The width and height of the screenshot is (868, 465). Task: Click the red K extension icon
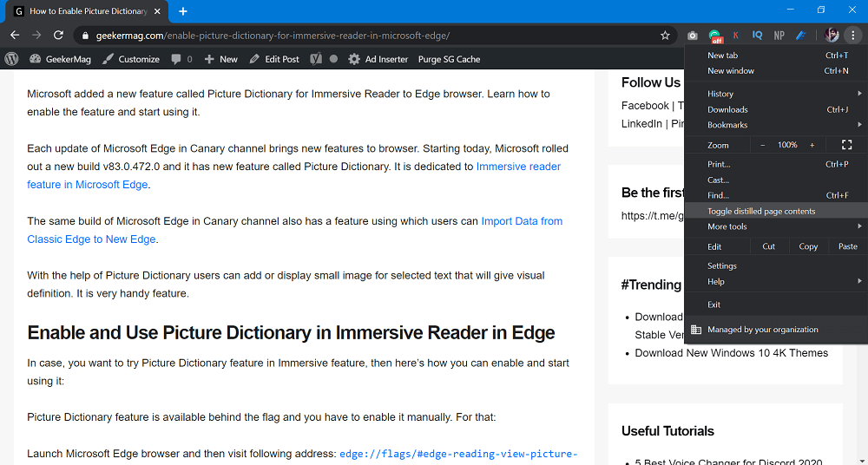pos(736,36)
